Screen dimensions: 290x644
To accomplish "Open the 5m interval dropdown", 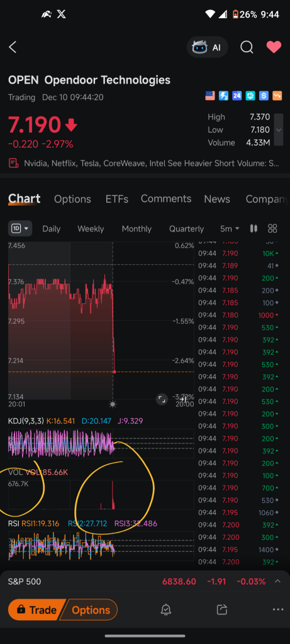I will point(230,229).
